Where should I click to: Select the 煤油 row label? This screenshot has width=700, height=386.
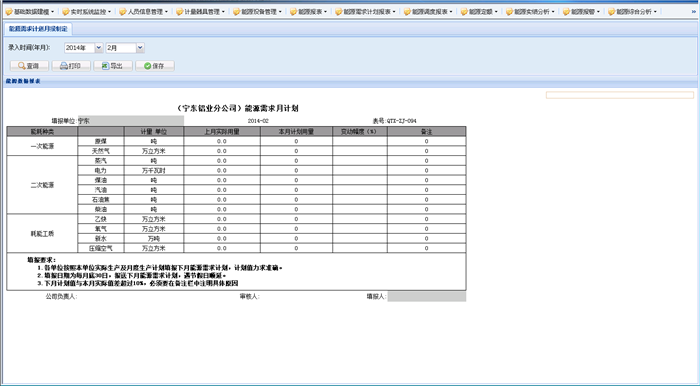coord(101,180)
